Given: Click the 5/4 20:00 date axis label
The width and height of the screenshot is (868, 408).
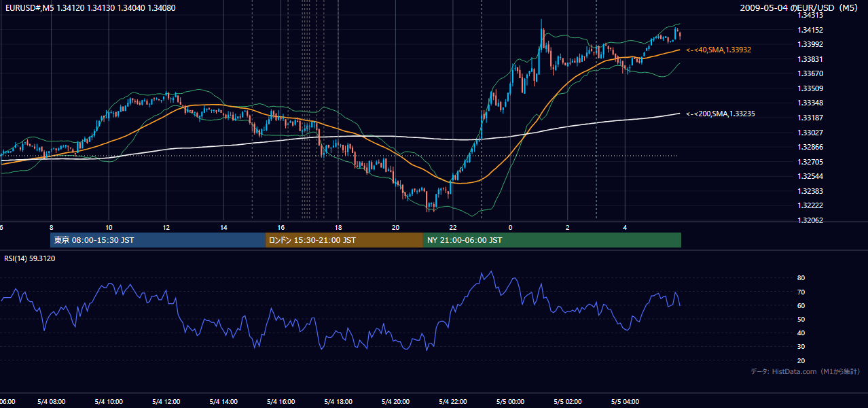Looking at the screenshot, I should click(x=396, y=401).
